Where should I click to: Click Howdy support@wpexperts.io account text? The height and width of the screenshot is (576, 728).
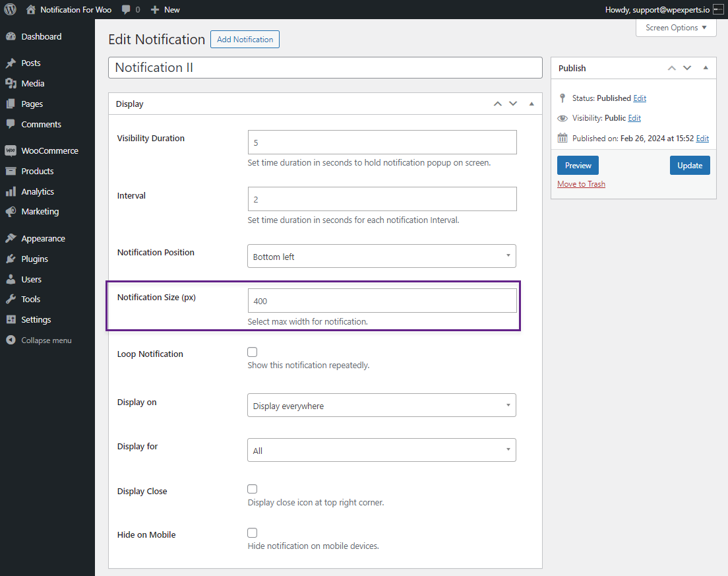click(x=657, y=10)
